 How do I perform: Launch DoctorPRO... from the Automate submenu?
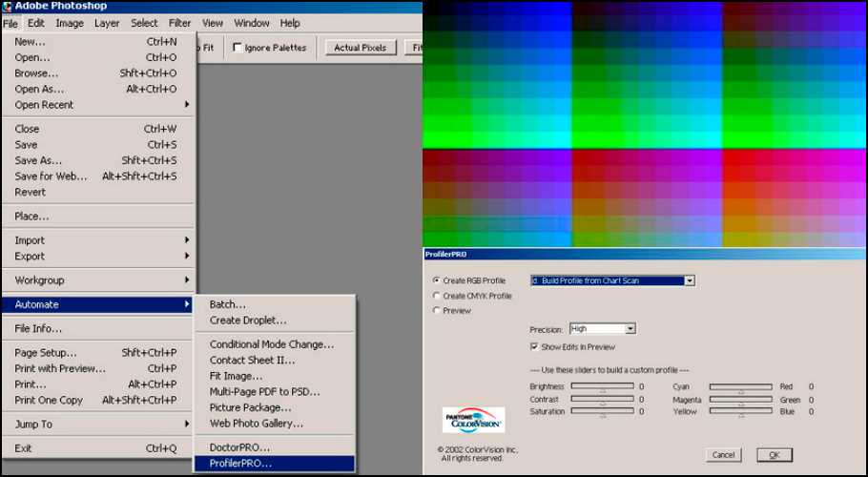(x=239, y=446)
